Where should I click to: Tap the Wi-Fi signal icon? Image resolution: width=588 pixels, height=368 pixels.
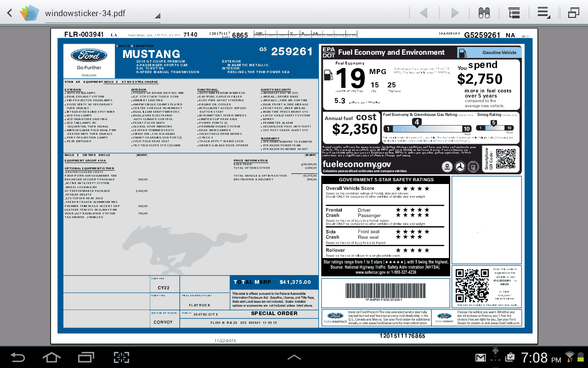tap(570, 356)
